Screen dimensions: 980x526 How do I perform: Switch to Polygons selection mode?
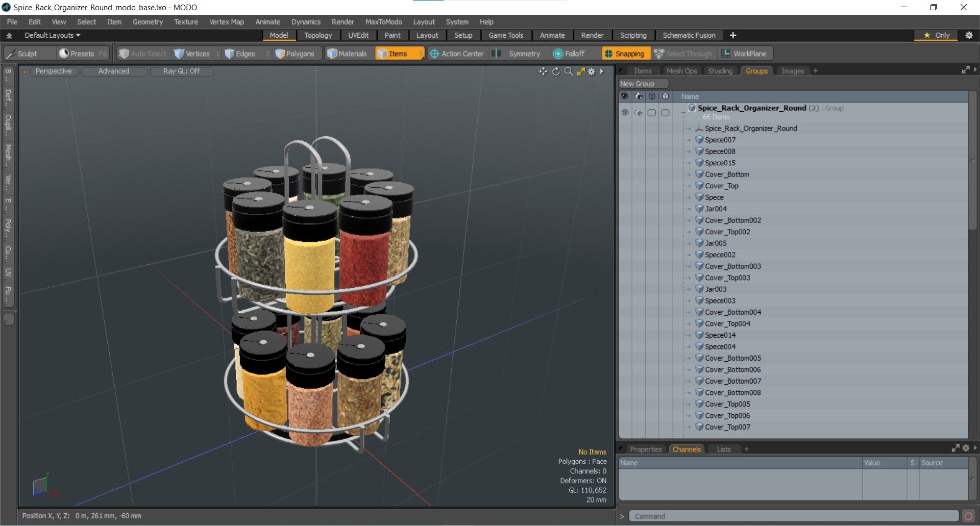click(298, 54)
